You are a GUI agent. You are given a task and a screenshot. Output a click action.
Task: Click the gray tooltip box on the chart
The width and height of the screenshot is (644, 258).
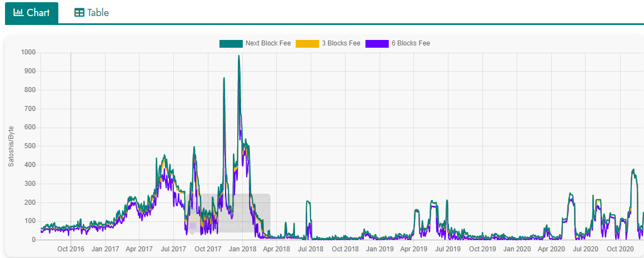click(x=233, y=213)
